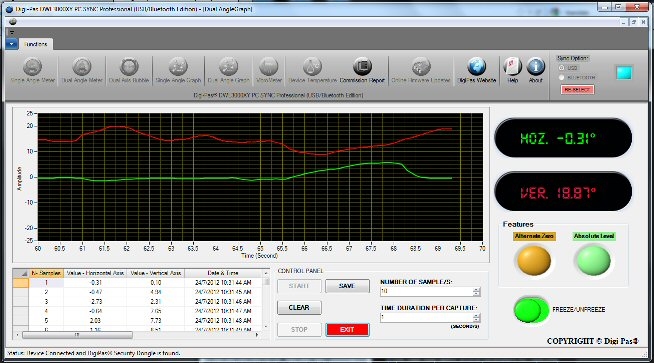Select the Bluetooth sync option
This screenshot has height=363, width=654.
click(561, 77)
